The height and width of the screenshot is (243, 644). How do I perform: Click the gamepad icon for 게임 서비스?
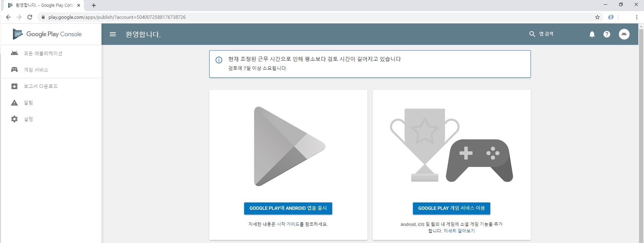click(14, 70)
